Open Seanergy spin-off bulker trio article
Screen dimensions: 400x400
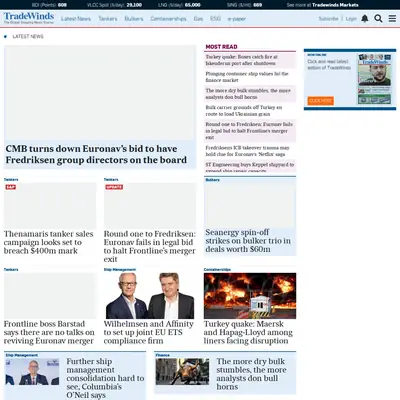[x=248, y=241]
